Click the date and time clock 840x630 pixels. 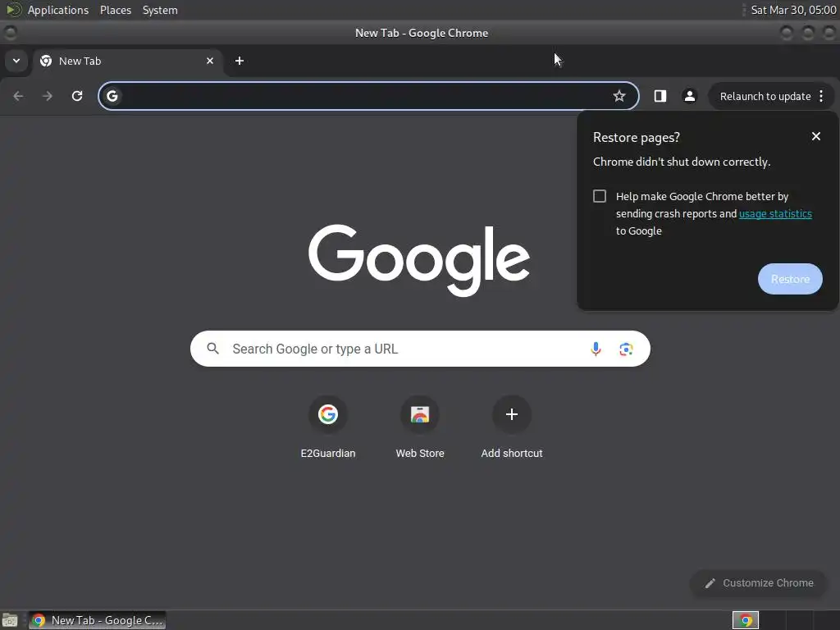[x=793, y=10]
